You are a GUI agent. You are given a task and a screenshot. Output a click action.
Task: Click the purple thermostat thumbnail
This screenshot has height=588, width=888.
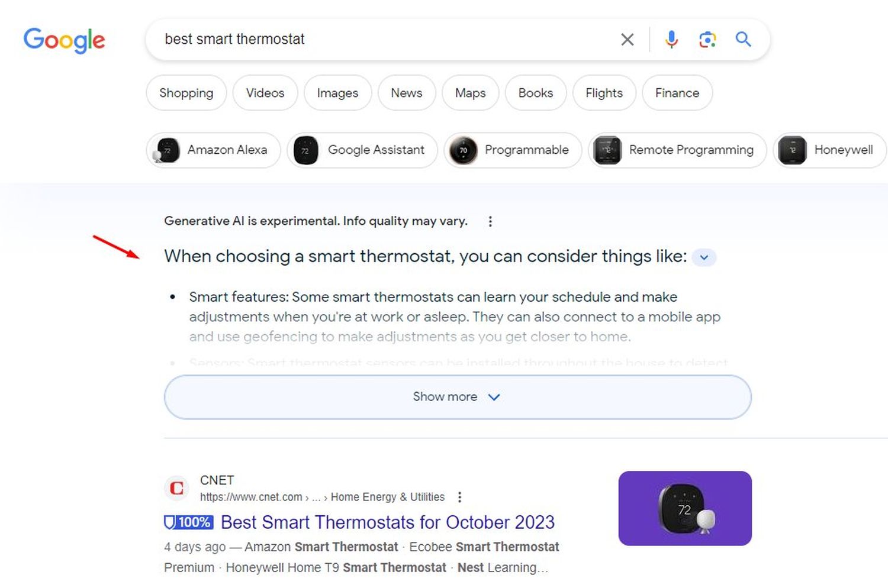point(685,508)
